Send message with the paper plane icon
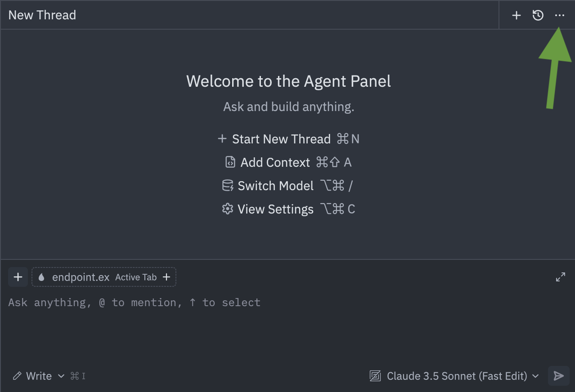This screenshot has width=575, height=392. [558, 376]
